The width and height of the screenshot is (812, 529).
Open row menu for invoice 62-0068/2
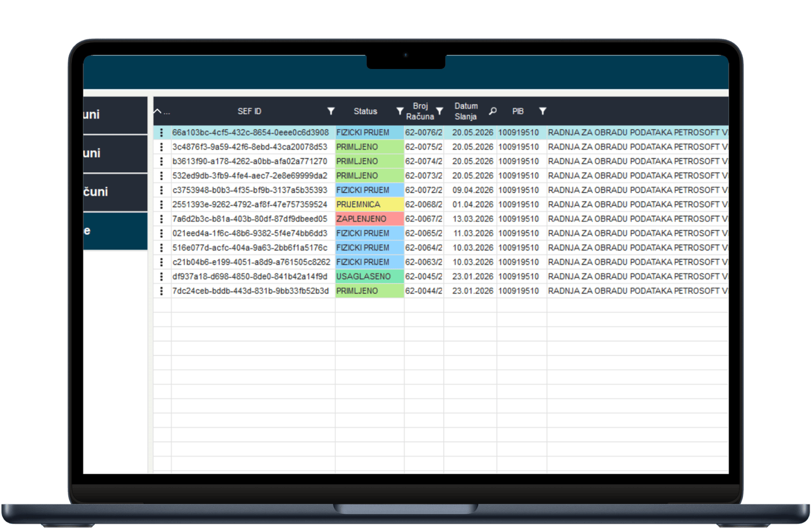(161, 204)
